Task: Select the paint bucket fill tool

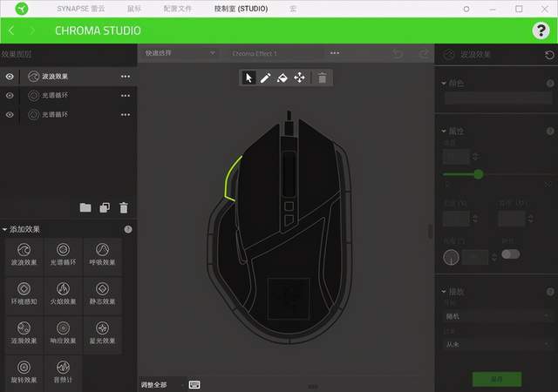Action: [x=282, y=78]
